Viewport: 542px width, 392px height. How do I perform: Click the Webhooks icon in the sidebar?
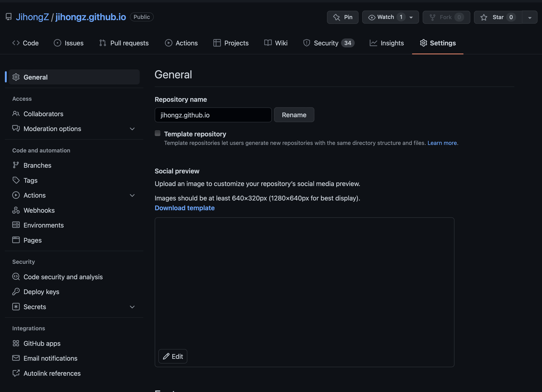point(16,210)
